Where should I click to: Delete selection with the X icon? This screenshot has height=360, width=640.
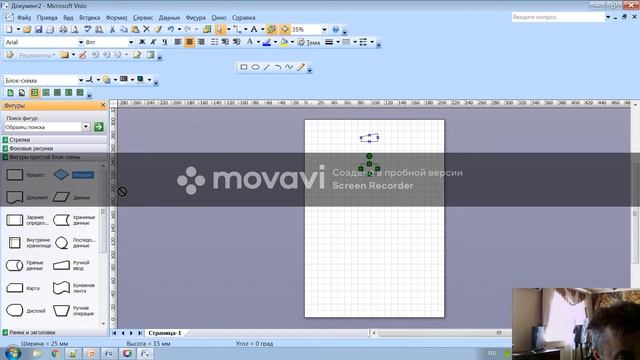coord(146,29)
